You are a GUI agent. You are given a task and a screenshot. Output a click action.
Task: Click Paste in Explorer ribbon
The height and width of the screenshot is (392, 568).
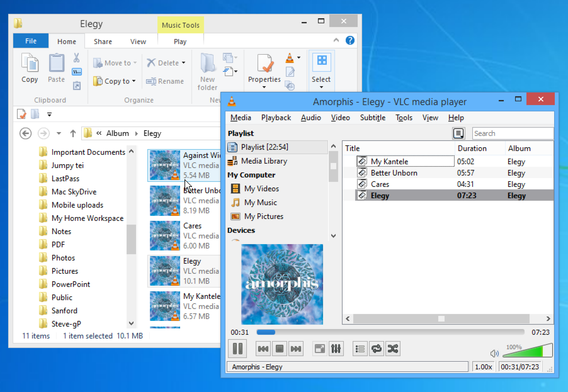[56, 68]
